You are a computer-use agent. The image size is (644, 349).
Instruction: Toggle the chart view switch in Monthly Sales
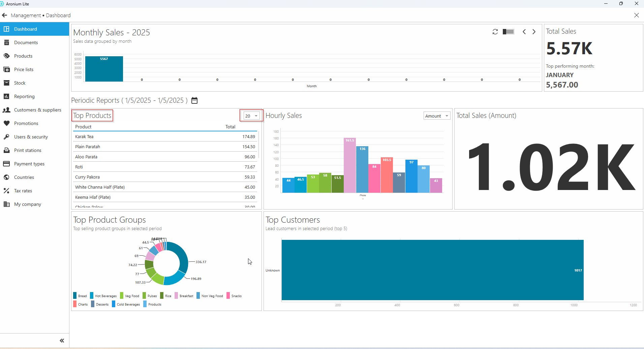tap(508, 32)
